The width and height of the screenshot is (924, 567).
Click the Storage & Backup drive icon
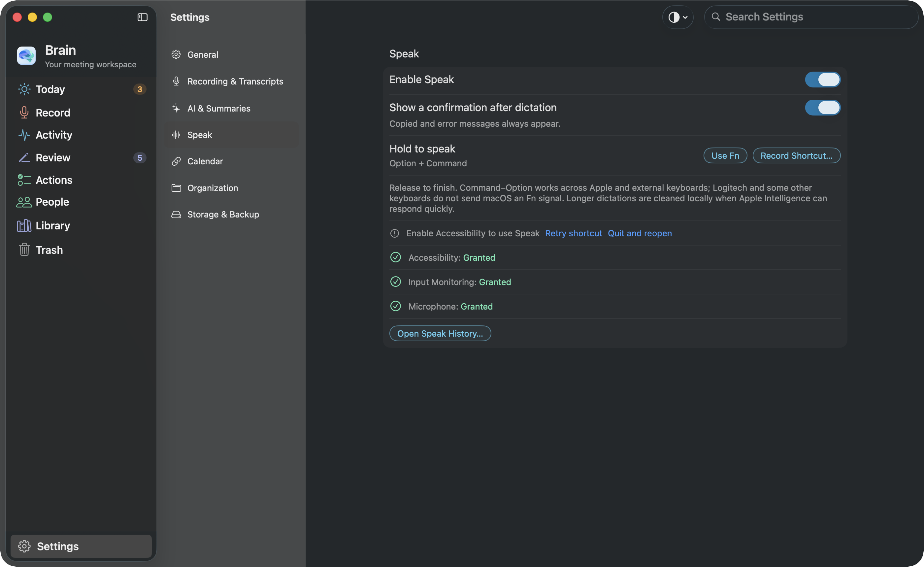[x=176, y=215]
